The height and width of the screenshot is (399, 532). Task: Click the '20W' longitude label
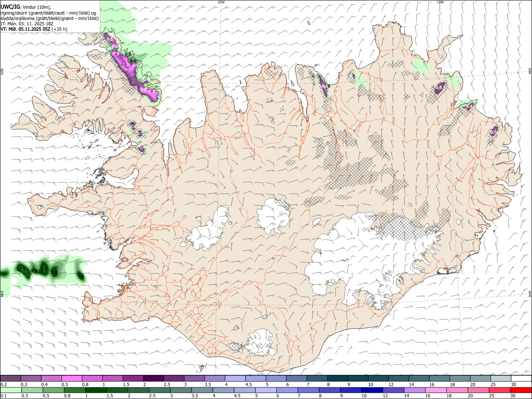click(x=221, y=2)
